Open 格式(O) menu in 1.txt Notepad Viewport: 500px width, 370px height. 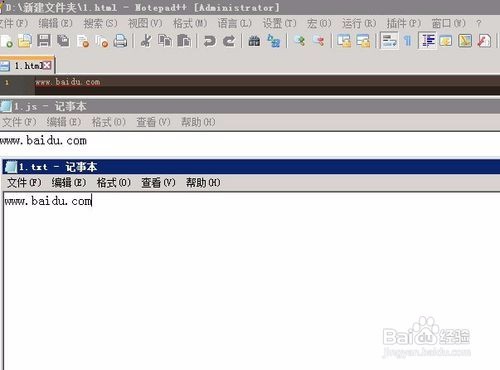click(114, 183)
